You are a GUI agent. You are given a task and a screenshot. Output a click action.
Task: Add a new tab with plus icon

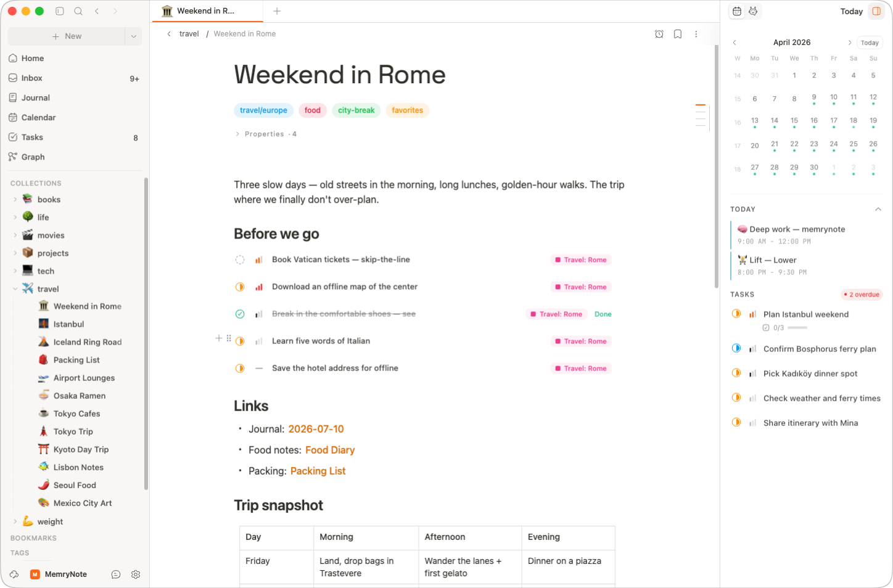[x=277, y=11]
